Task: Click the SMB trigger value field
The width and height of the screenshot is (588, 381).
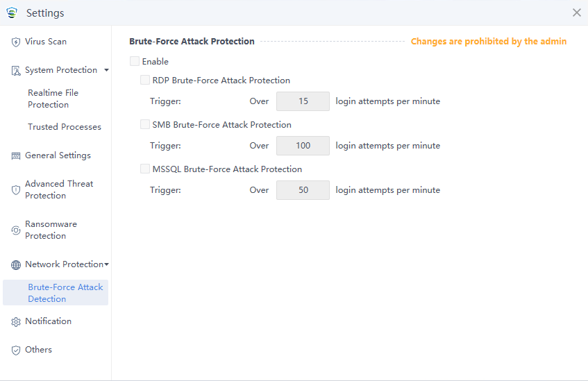Action: point(303,146)
